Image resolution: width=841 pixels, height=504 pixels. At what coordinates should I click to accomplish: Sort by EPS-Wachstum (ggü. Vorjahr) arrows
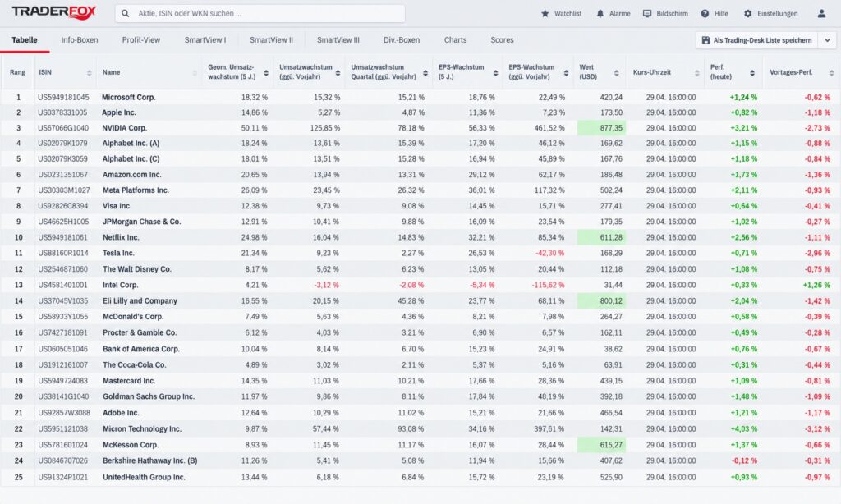click(x=566, y=72)
